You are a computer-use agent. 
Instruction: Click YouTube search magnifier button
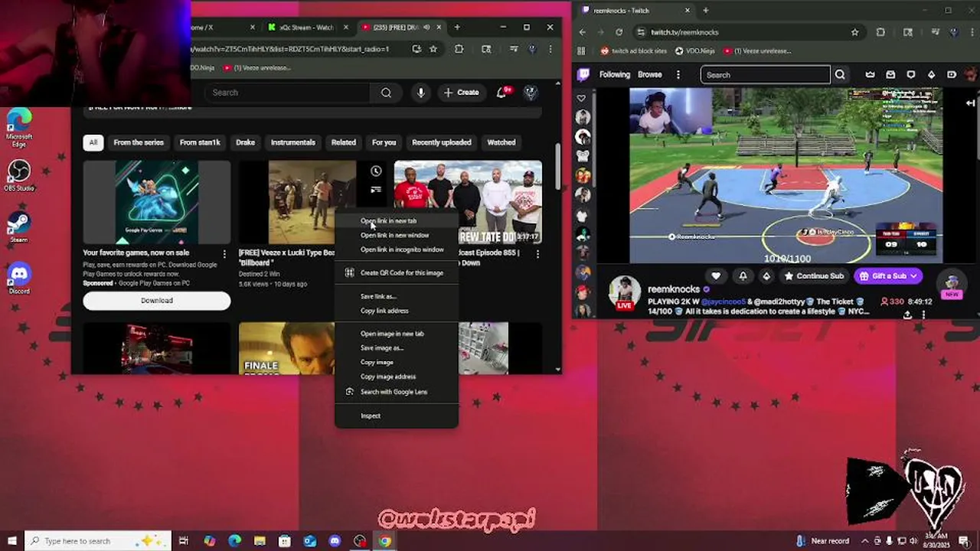pyautogui.click(x=386, y=93)
